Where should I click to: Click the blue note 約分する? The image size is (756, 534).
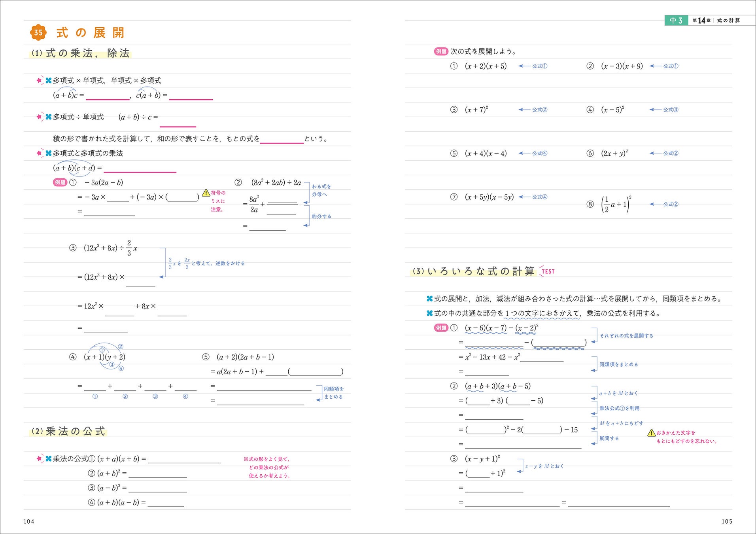[x=321, y=216]
